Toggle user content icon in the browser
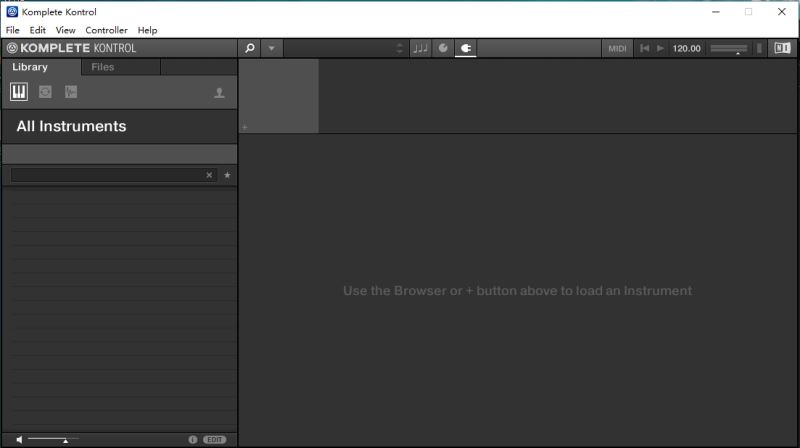 point(219,92)
